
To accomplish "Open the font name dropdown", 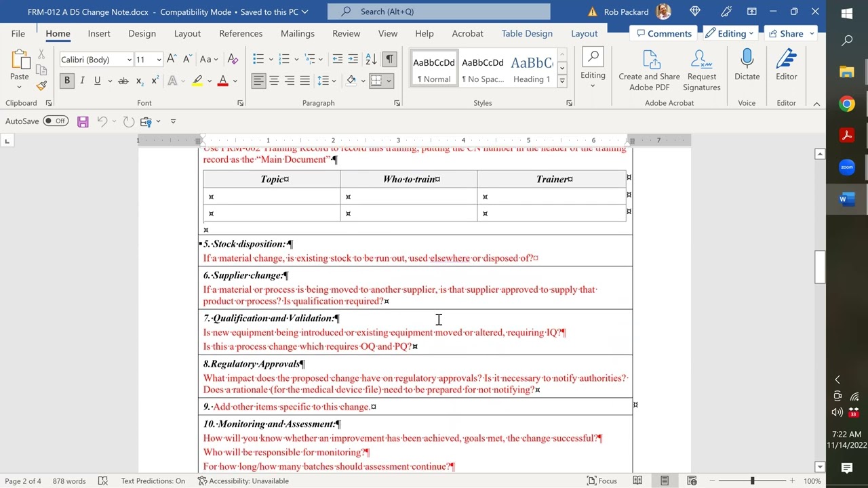I will (129, 60).
